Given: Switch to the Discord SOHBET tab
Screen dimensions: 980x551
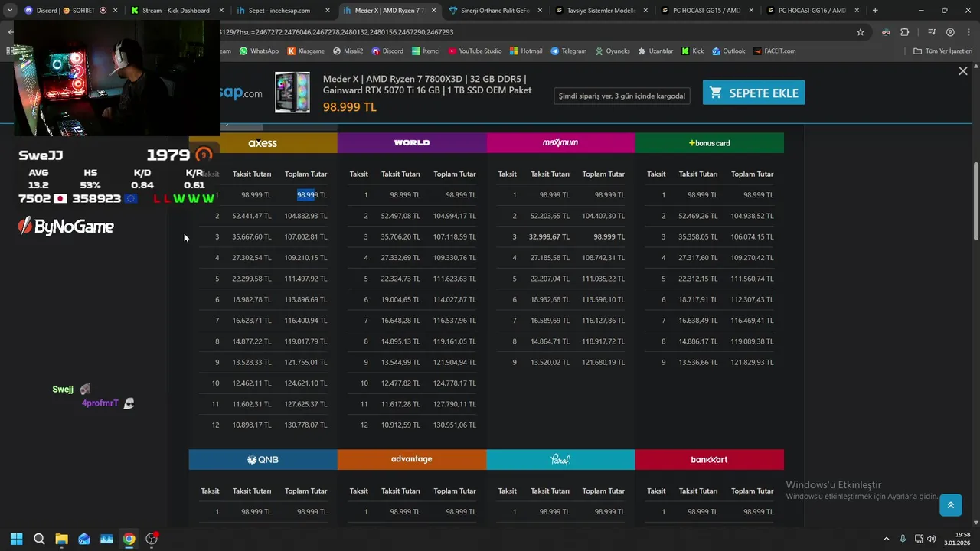Looking at the screenshot, I should pyautogui.click(x=64, y=11).
